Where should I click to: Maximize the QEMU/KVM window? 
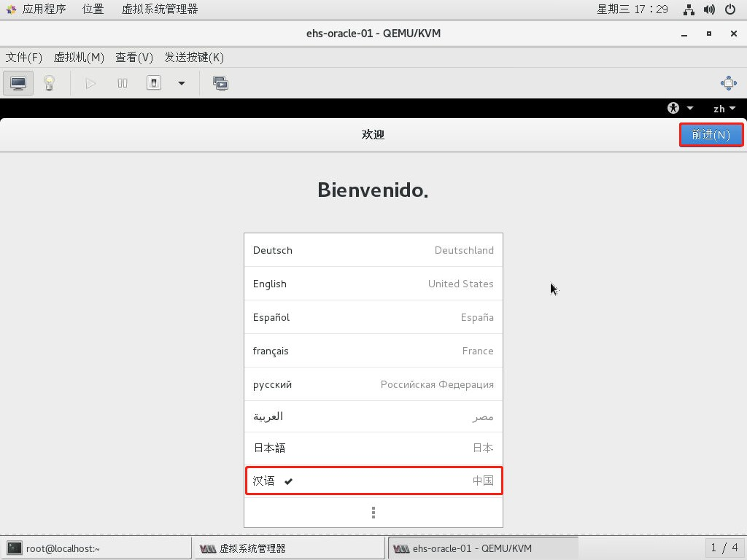tap(709, 34)
